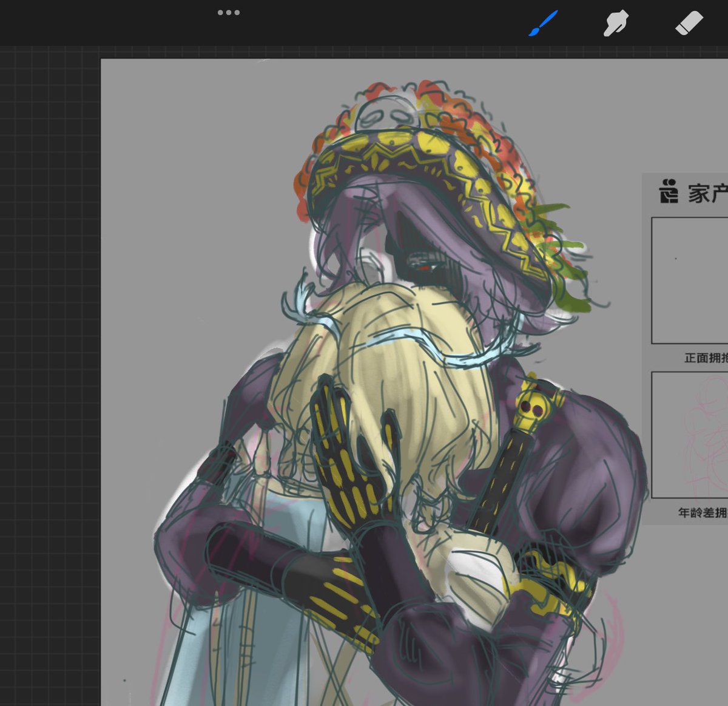Click the 年龄差拥 caption text
728x706 pixels.
click(x=703, y=513)
